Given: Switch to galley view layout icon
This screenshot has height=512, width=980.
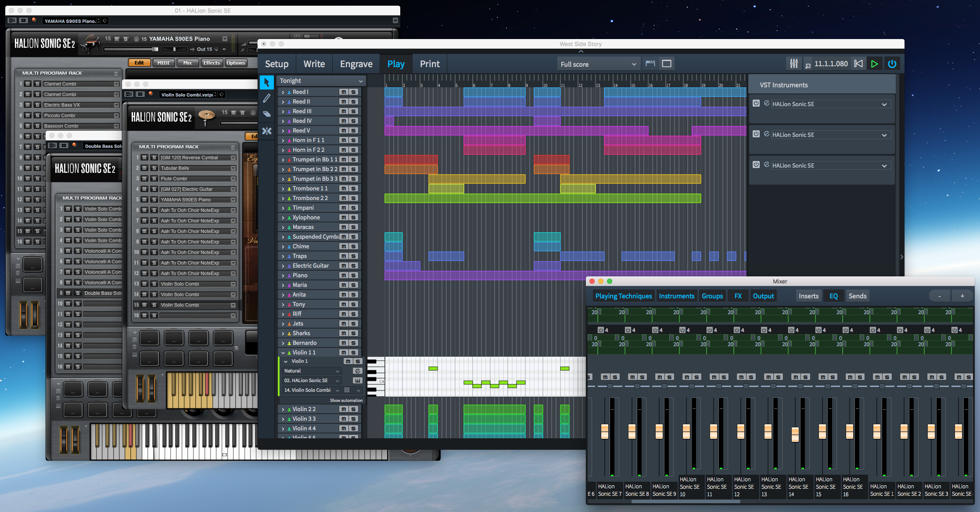Looking at the screenshot, I should pyautogui.click(x=650, y=64).
